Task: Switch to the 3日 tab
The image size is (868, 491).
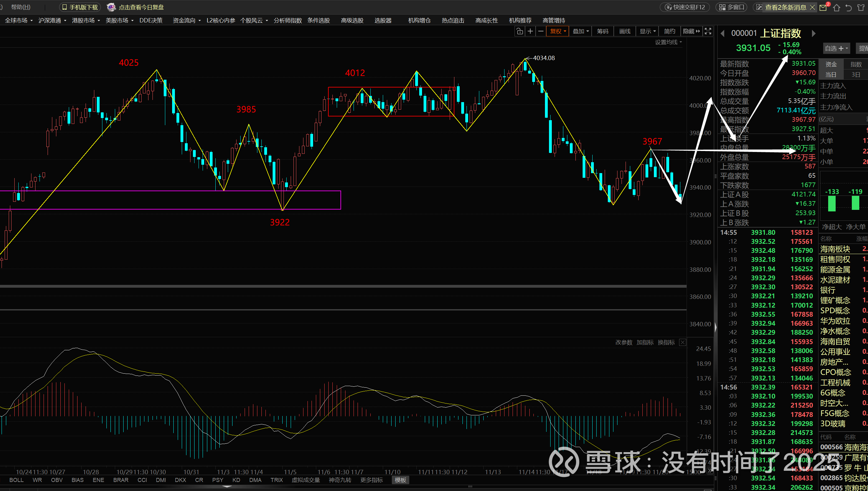Action: point(856,74)
